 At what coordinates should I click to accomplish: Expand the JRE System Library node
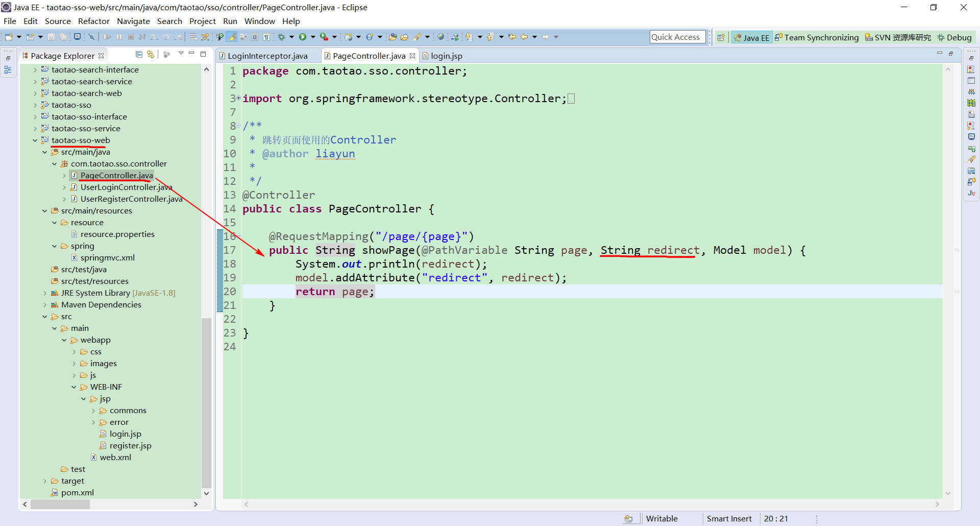(44, 293)
